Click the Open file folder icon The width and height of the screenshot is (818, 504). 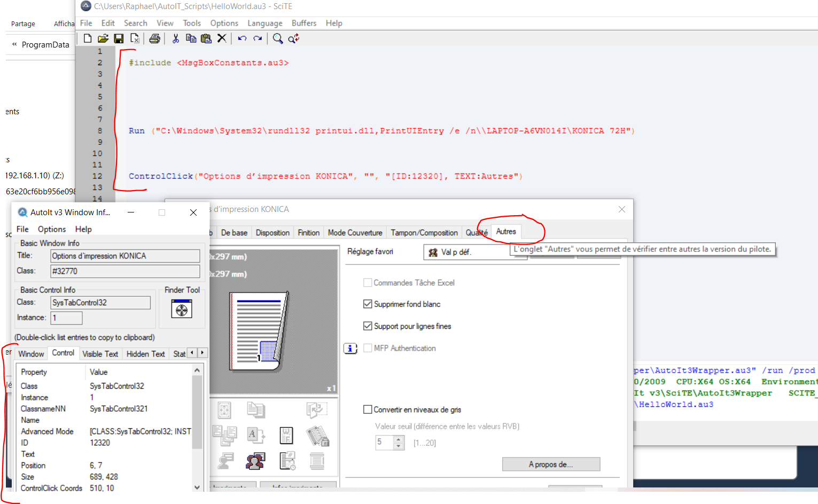(x=103, y=38)
